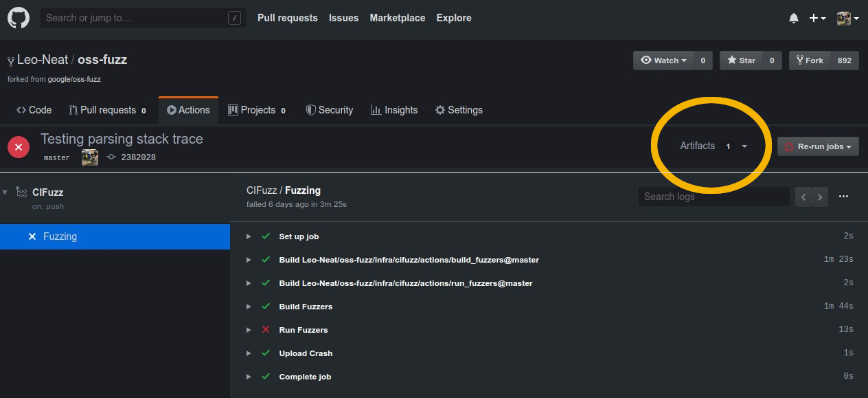Click the user avatar in header

(x=847, y=19)
